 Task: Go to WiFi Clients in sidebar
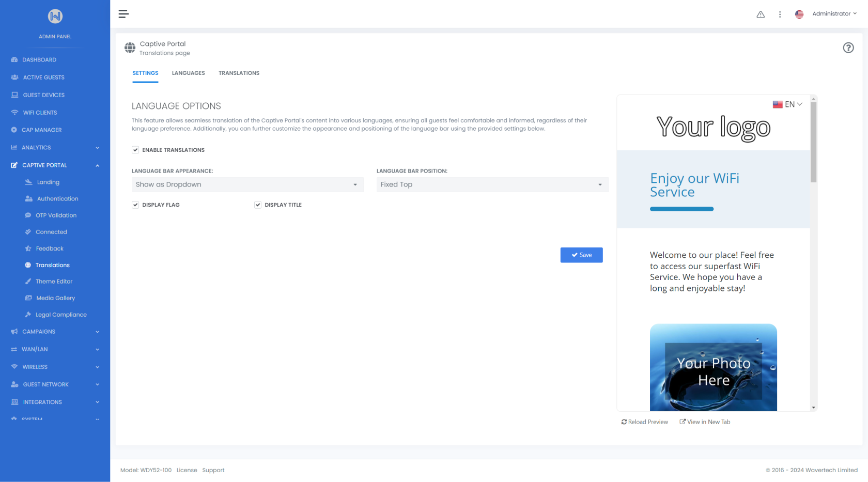click(x=40, y=113)
